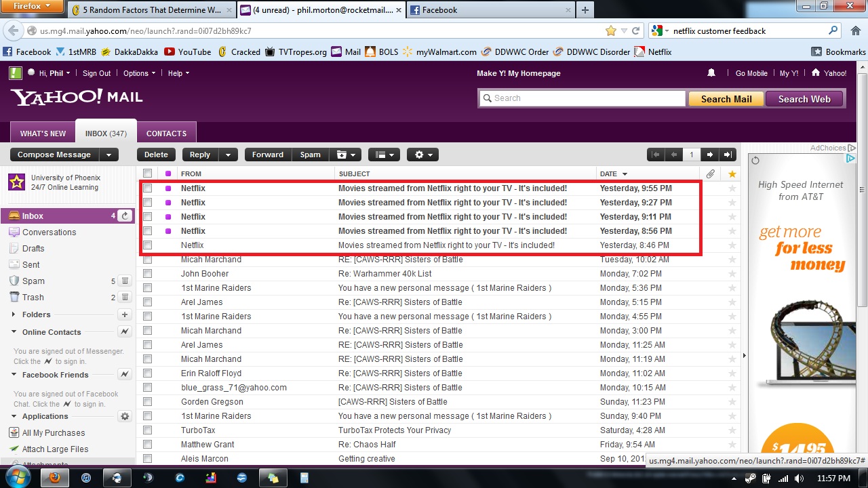Click the Yahoo alerts bell icon
This screenshot has width=868, height=488.
(711, 73)
